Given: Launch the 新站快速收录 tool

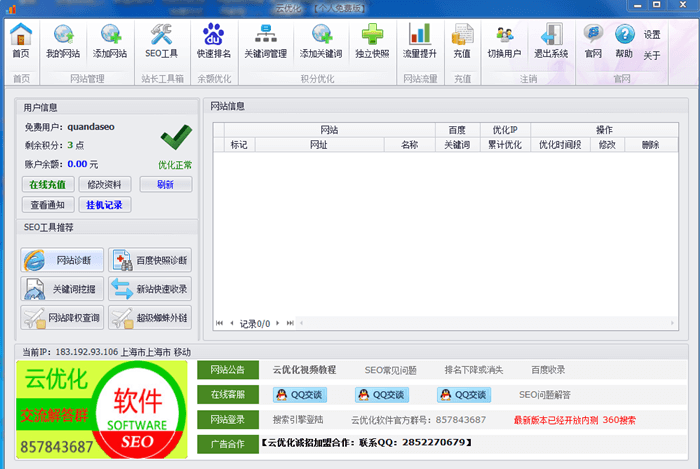Looking at the screenshot, I should point(150,289).
